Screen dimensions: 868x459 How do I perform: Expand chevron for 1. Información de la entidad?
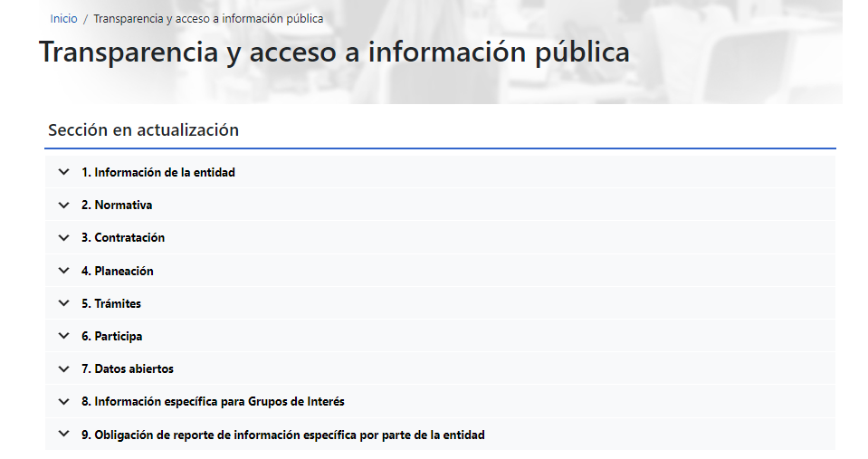[63, 172]
